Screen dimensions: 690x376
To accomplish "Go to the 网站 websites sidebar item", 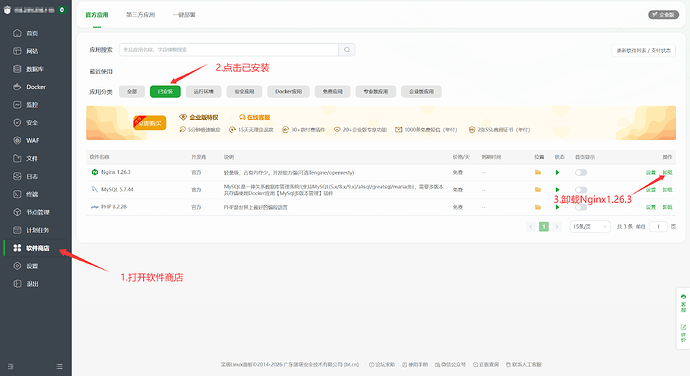I will point(32,51).
